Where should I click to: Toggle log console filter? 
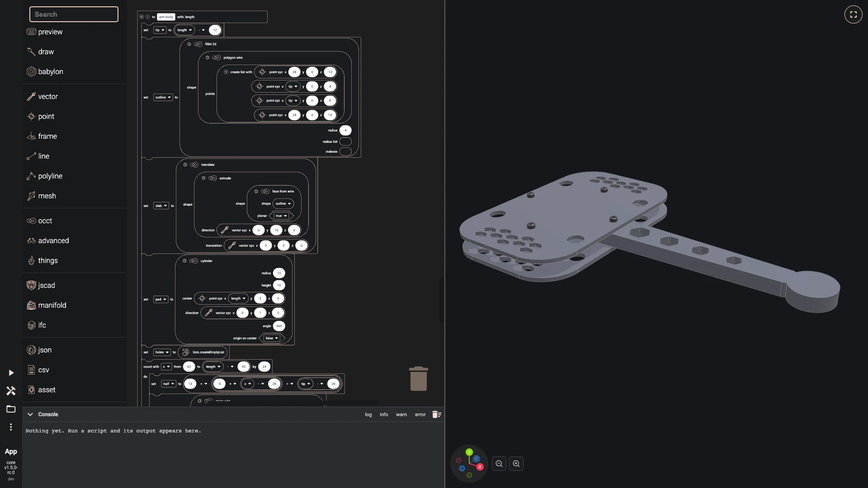point(368,414)
